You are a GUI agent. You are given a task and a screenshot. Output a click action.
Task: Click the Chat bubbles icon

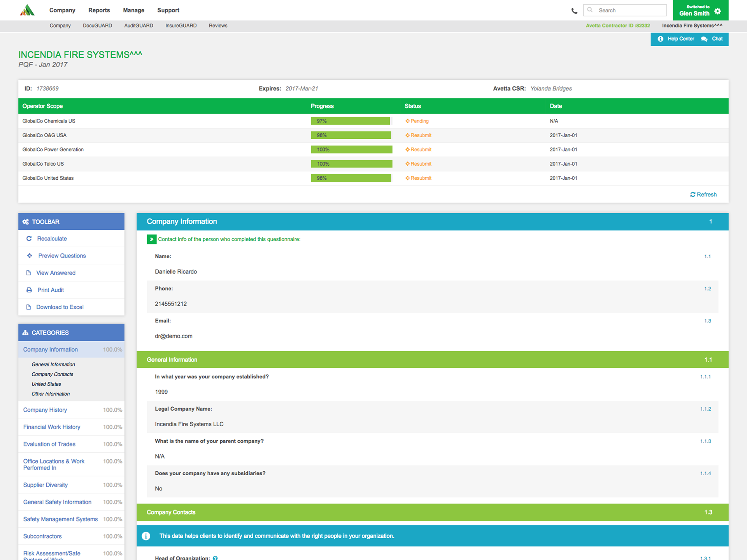[x=704, y=39]
